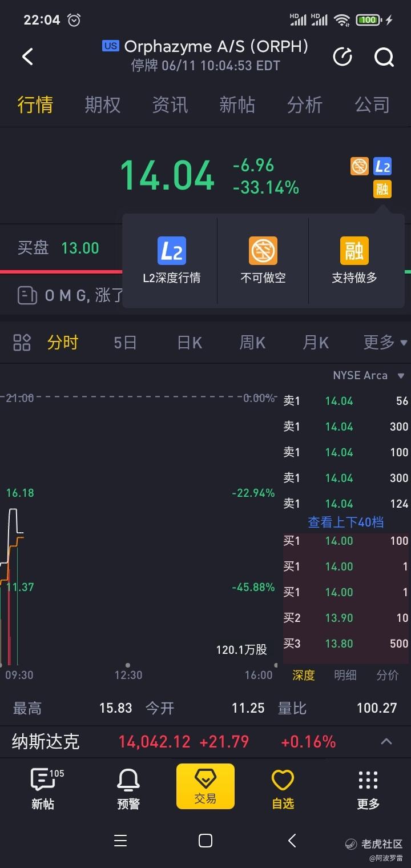Switch to 分析 tab
411x868 pixels.
coord(305,105)
